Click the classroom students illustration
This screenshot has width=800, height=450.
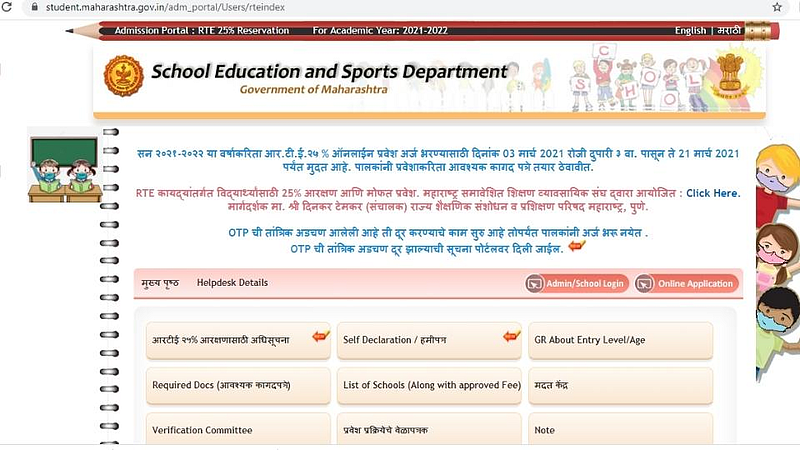point(65,169)
